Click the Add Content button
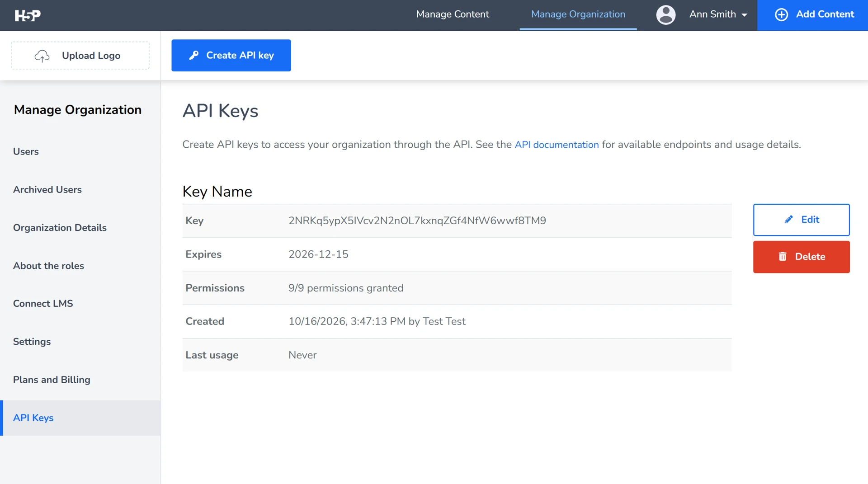The image size is (868, 484). click(812, 15)
